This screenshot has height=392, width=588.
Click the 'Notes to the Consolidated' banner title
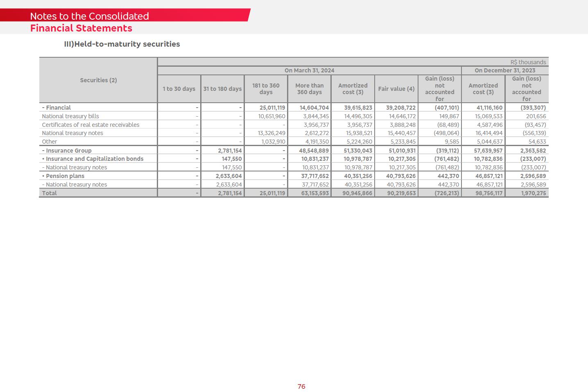89,16
